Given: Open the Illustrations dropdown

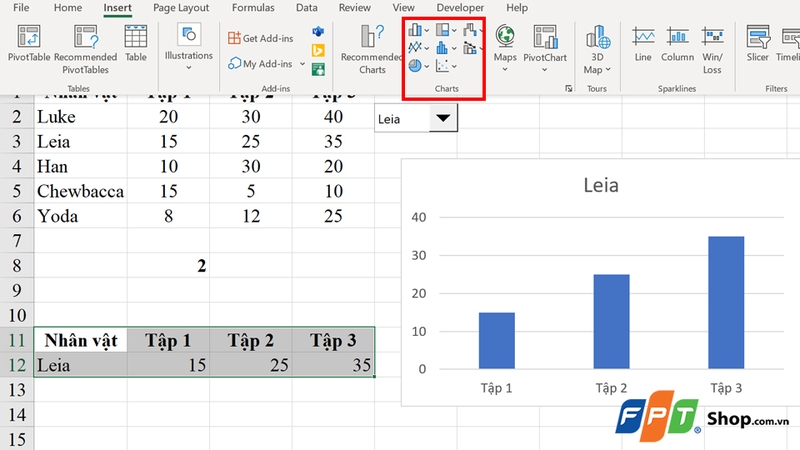Looking at the screenshot, I should tap(188, 47).
